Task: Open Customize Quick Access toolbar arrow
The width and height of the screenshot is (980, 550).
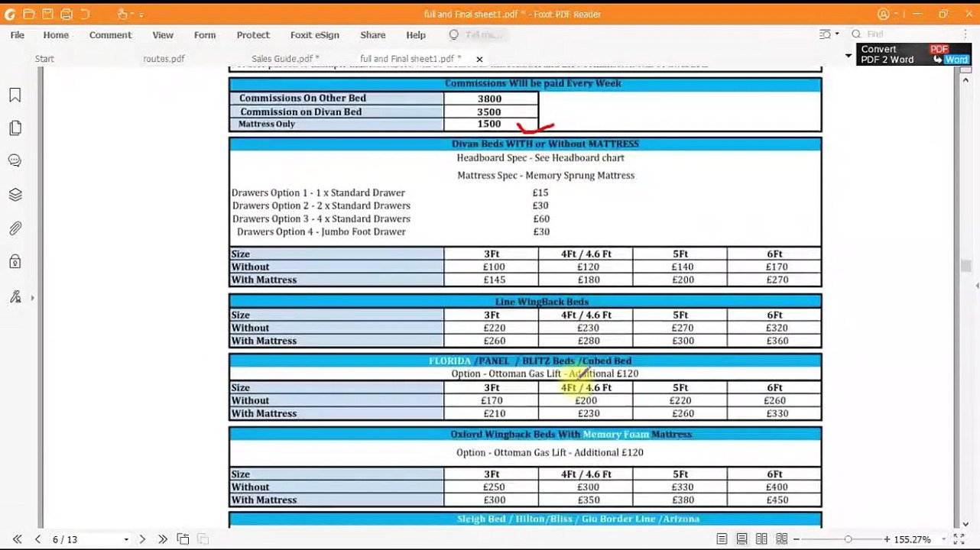Action: pos(141,15)
